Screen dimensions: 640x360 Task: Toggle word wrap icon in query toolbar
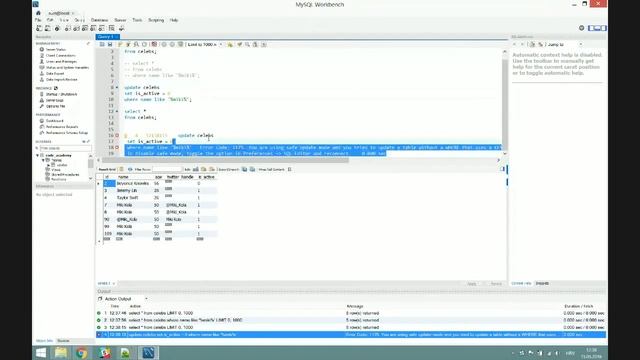pyautogui.click(x=264, y=44)
